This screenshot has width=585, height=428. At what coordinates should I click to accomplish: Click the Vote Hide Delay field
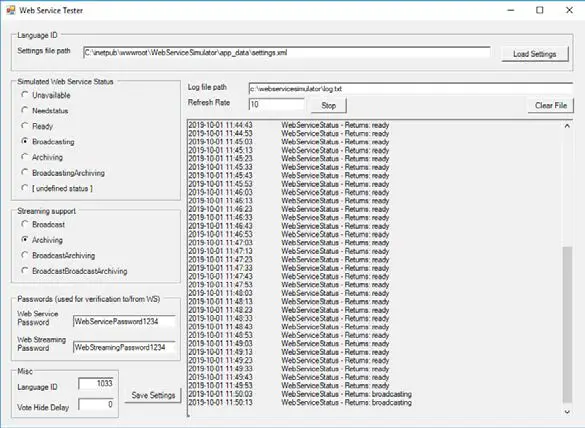click(96, 404)
